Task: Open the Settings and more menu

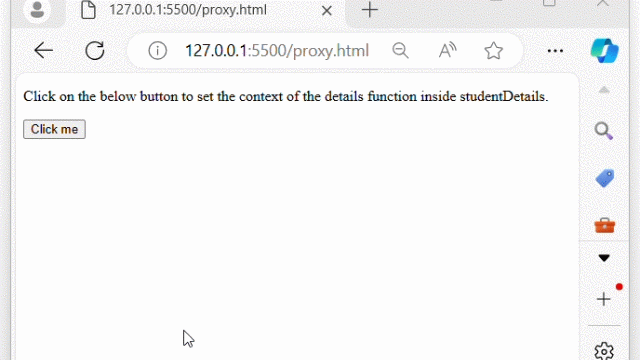Action: click(555, 51)
